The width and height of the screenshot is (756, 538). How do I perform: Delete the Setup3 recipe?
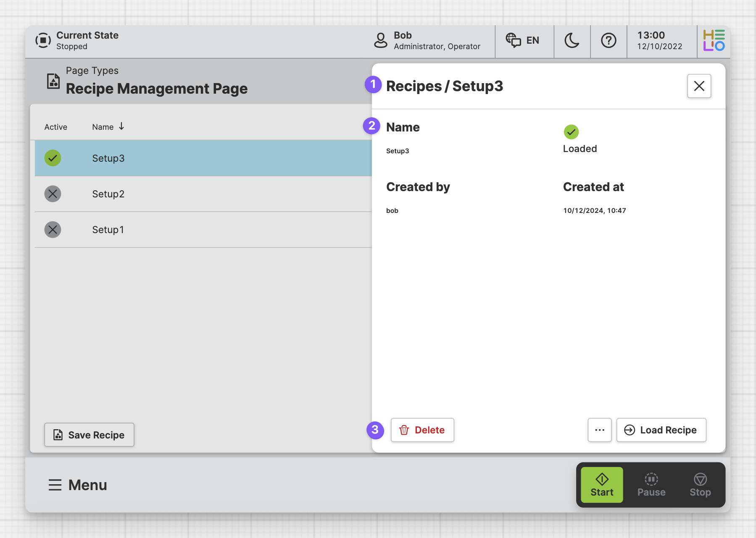pyautogui.click(x=422, y=430)
